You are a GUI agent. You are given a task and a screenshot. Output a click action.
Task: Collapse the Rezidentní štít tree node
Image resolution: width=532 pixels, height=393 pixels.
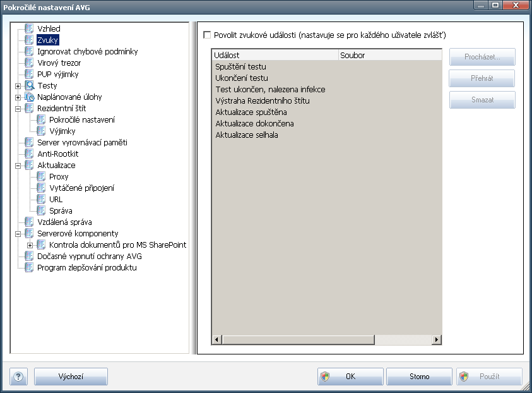pos(18,109)
